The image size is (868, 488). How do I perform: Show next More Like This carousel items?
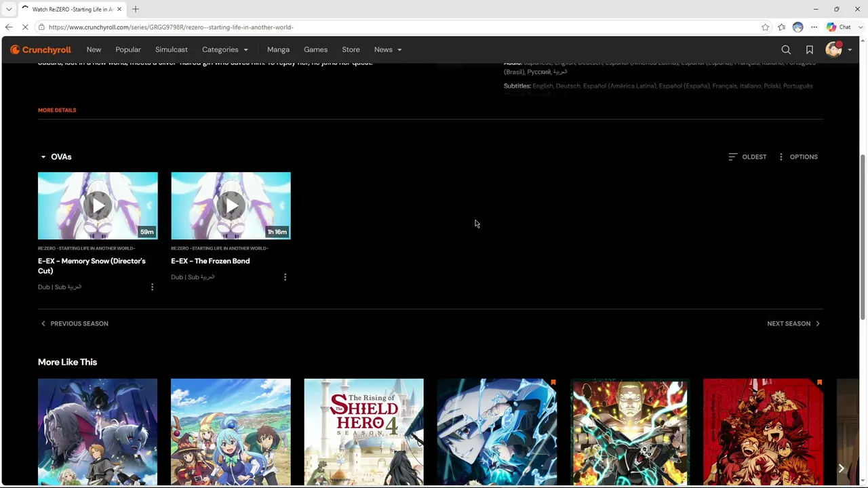tap(841, 468)
